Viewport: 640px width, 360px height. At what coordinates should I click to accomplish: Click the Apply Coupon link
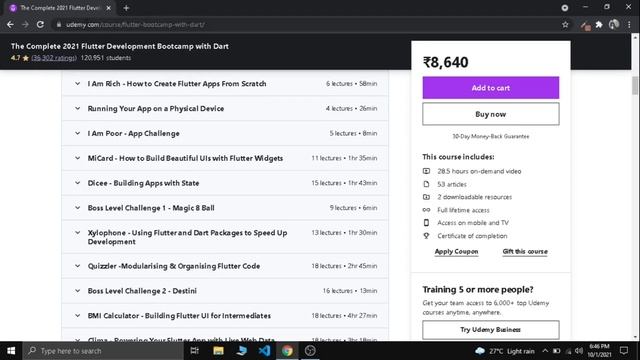click(456, 251)
